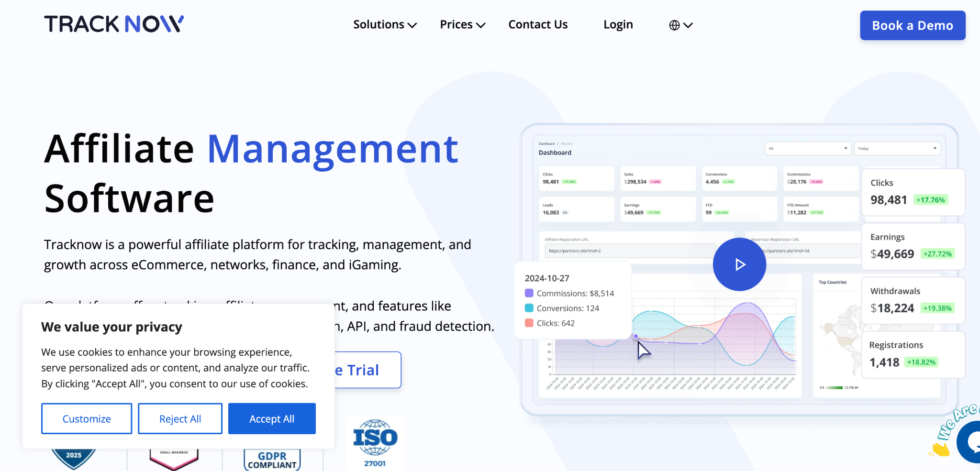
Task: Open the 'All' dropdown in dashboard preview
Action: point(808,148)
